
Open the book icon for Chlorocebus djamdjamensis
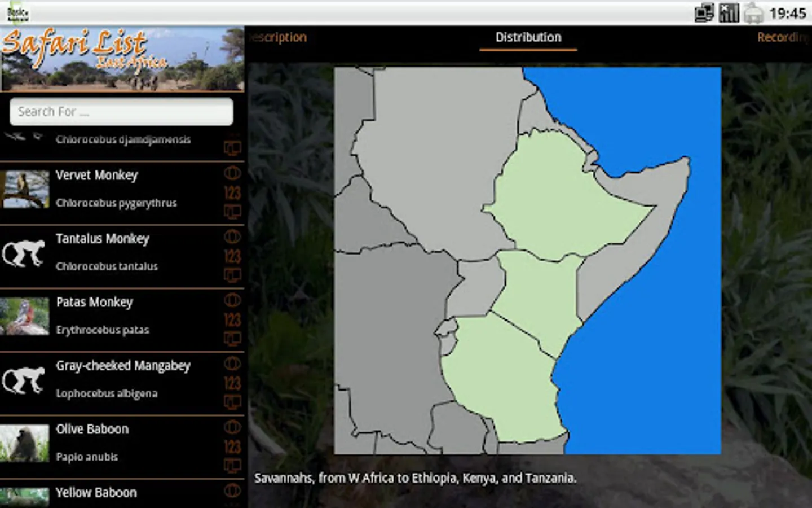coord(232,148)
